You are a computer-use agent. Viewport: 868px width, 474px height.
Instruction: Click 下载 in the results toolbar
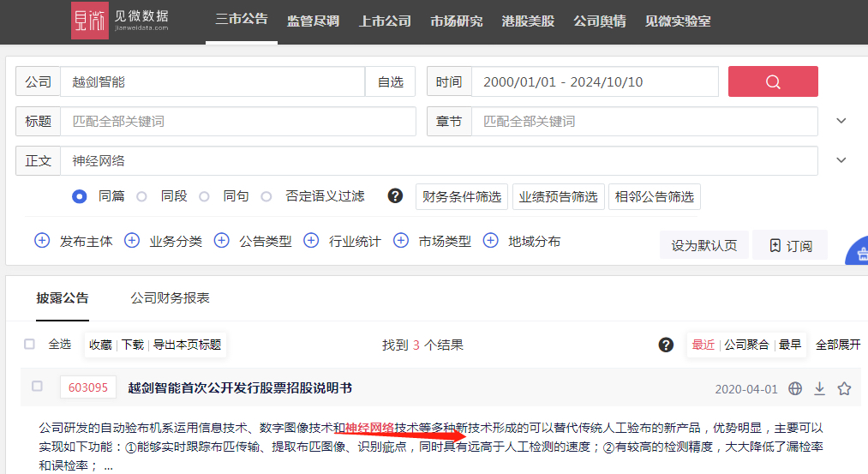click(133, 345)
